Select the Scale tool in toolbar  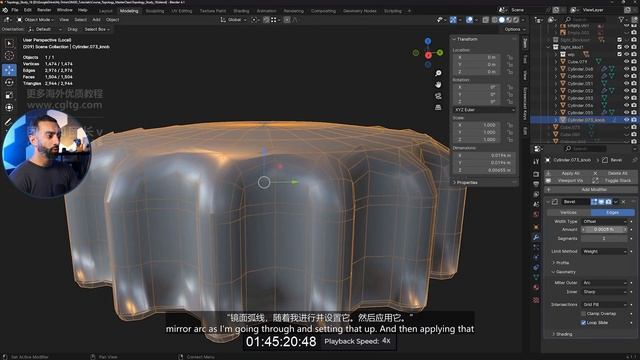coord(9,95)
